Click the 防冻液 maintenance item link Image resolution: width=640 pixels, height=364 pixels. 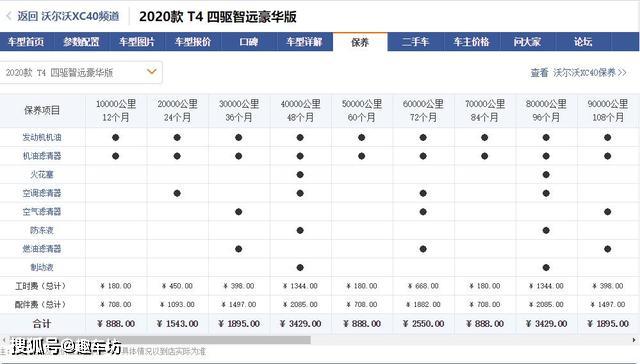[42, 230]
